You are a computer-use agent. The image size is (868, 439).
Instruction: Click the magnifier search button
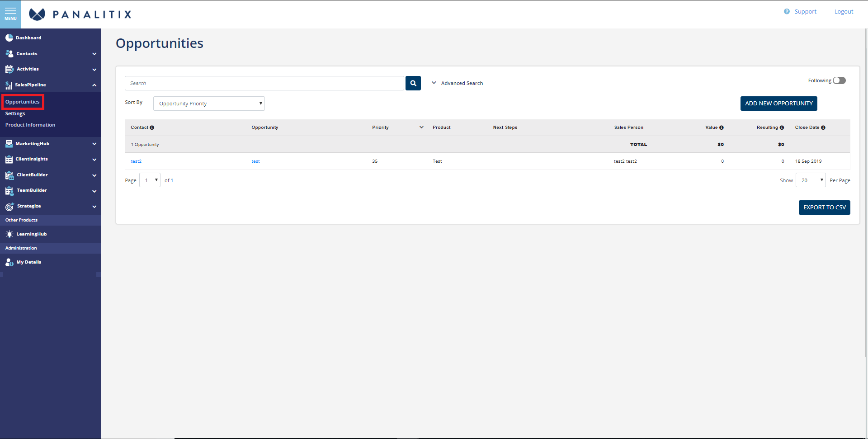tap(413, 83)
